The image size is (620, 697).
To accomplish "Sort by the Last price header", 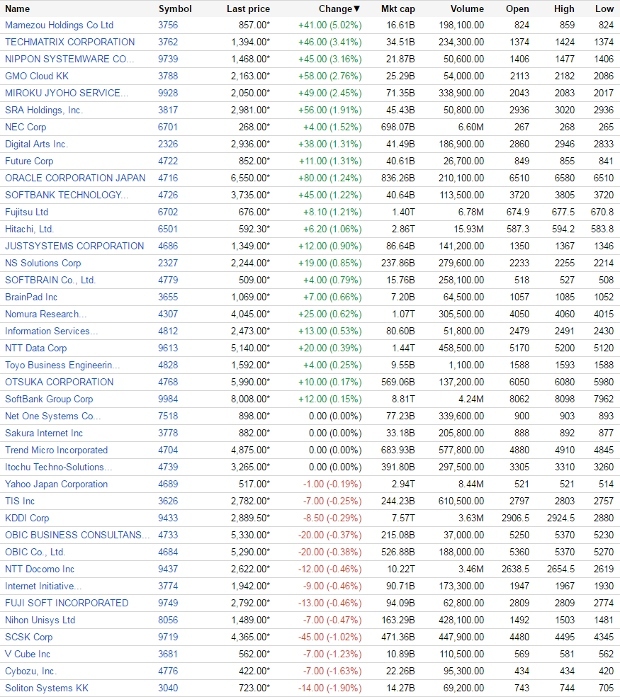I will click(248, 9).
